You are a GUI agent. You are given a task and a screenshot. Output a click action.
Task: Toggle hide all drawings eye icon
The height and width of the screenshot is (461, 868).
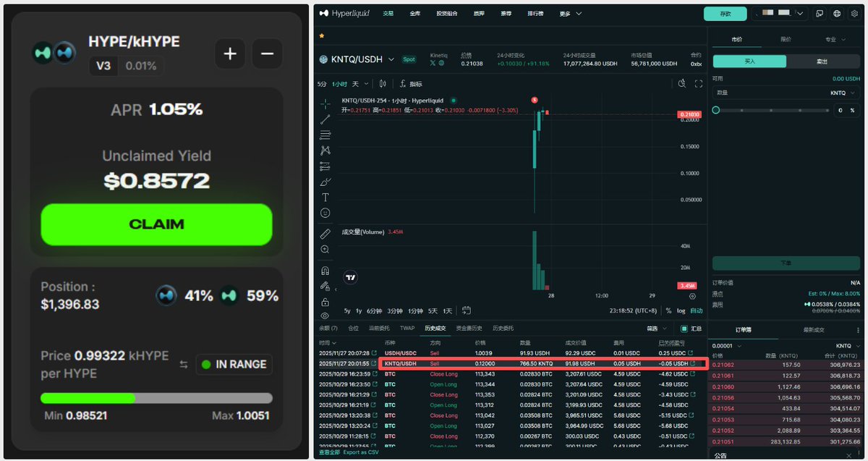[325, 316]
